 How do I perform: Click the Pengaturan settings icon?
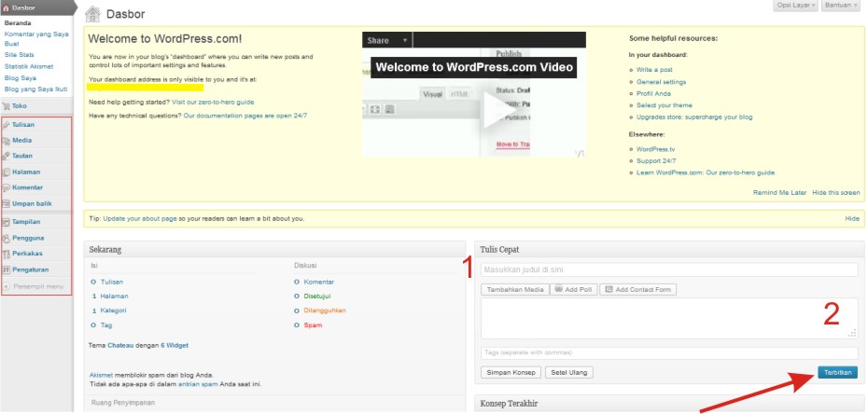click(7, 269)
